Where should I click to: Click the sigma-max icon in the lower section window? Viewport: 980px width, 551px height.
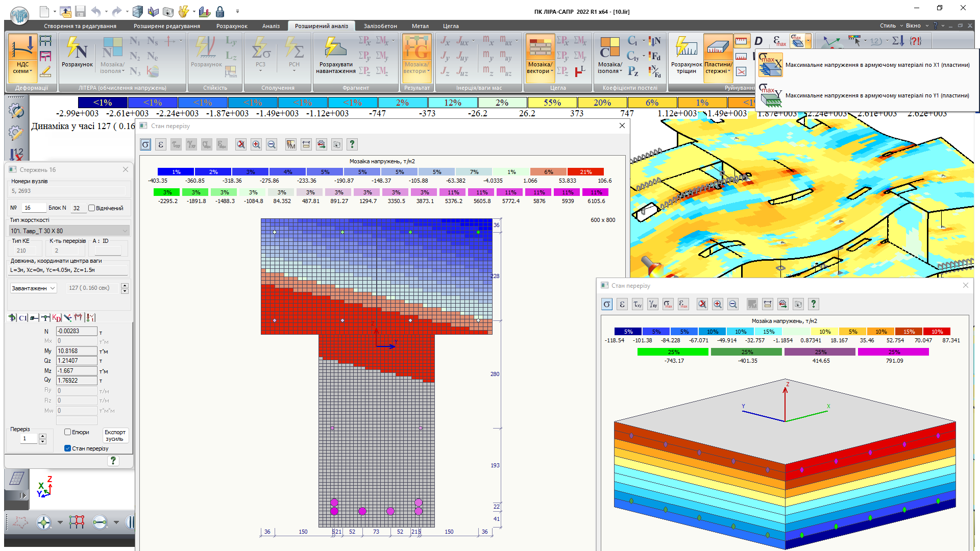point(668,305)
